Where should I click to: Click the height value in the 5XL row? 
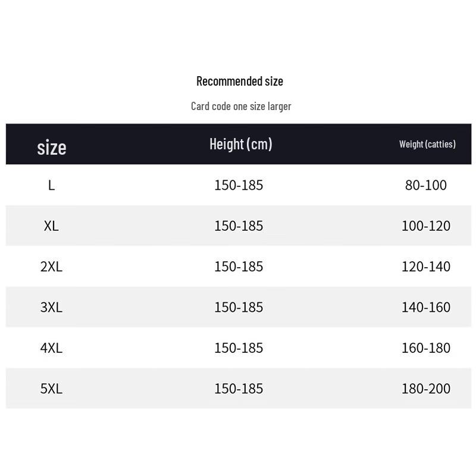(x=239, y=389)
